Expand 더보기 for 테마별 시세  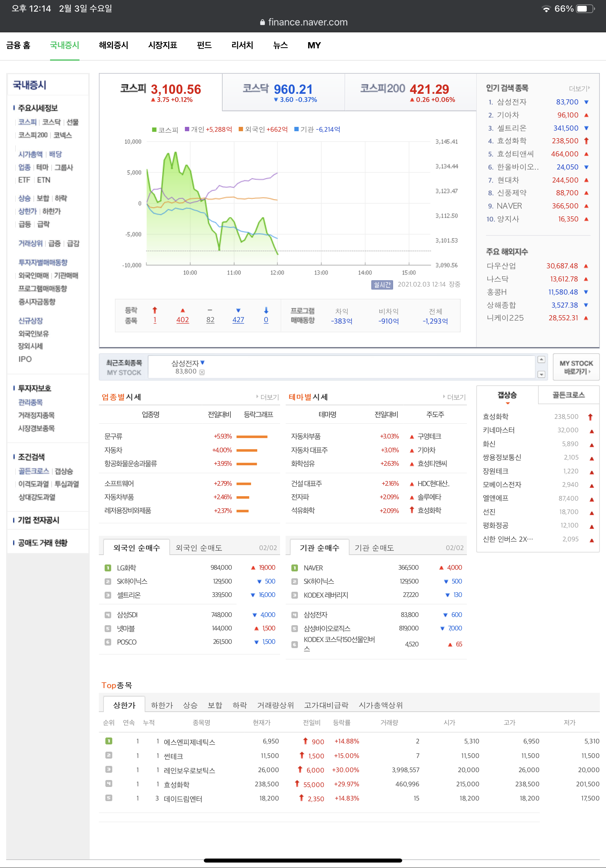pyautogui.click(x=454, y=397)
